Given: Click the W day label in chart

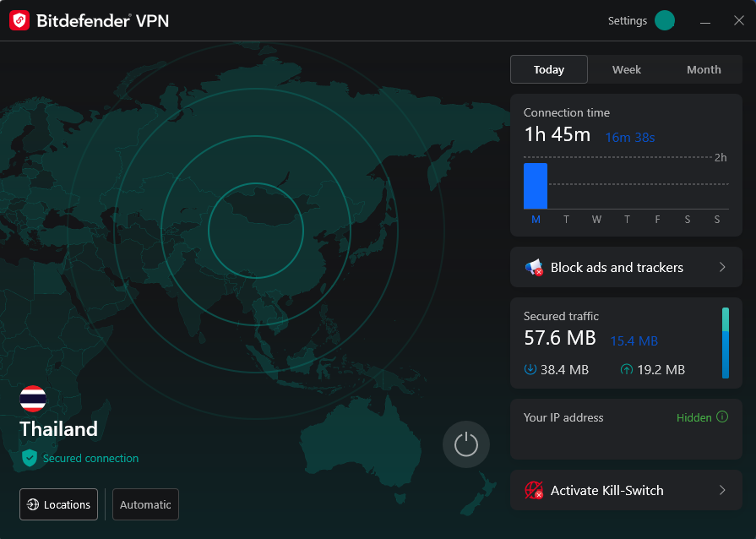Looking at the screenshot, I should click(596, 220).
